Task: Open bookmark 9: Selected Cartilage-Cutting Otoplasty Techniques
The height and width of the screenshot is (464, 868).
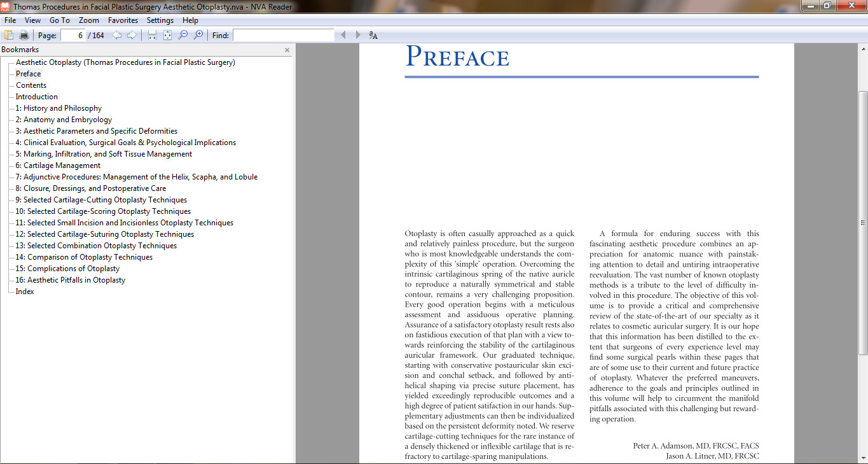Action: coord(101,200)
